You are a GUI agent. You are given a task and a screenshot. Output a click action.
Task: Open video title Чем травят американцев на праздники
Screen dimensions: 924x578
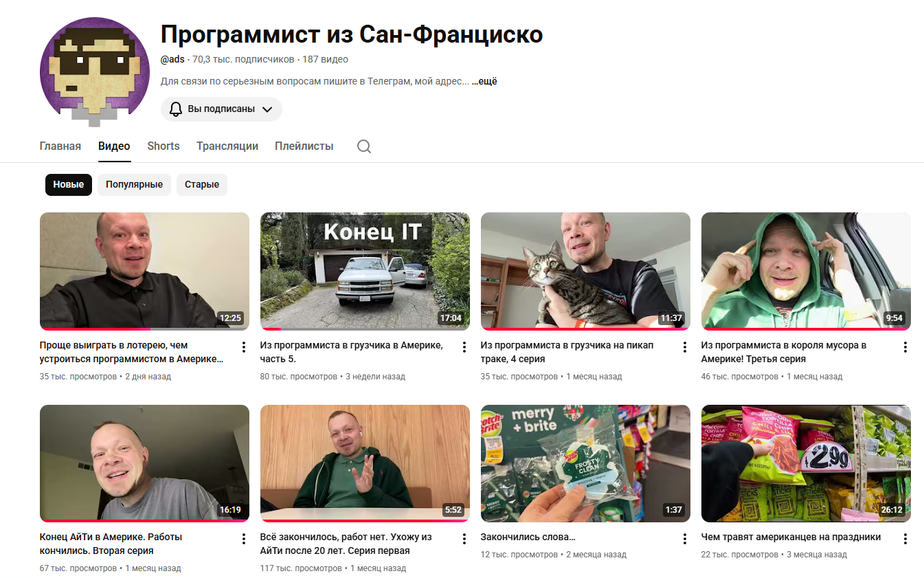(x=791, y=537)
